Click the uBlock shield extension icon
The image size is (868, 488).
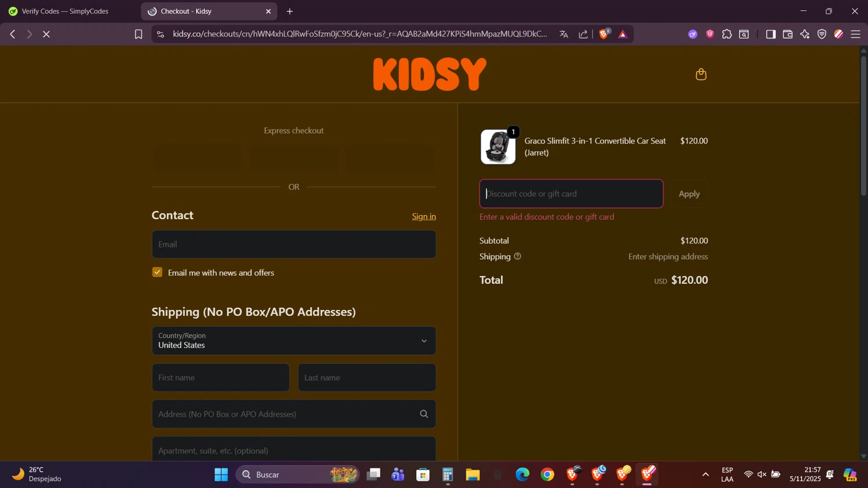[709, 34]
